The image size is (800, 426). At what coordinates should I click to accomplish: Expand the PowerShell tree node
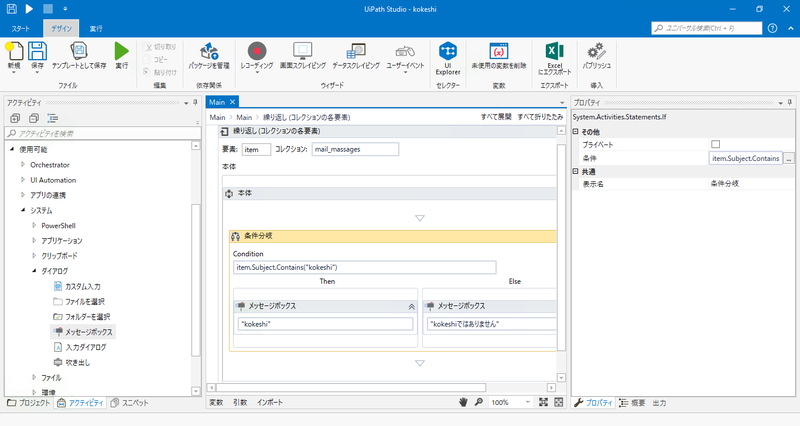pyautogui.click(x=34, y=225)
